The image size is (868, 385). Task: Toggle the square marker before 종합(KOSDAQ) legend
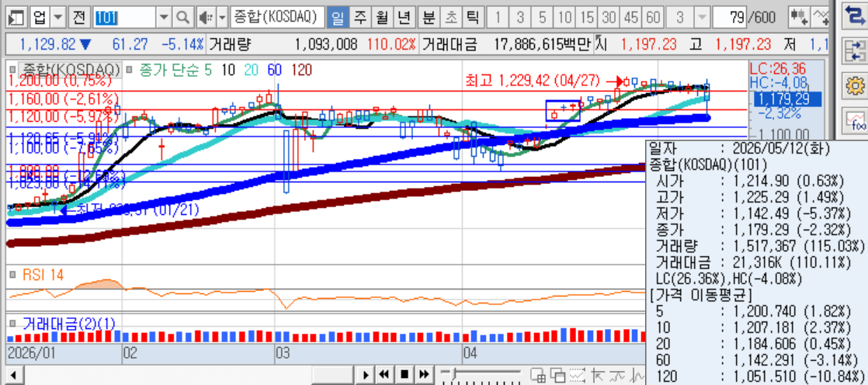click(13, 70)
